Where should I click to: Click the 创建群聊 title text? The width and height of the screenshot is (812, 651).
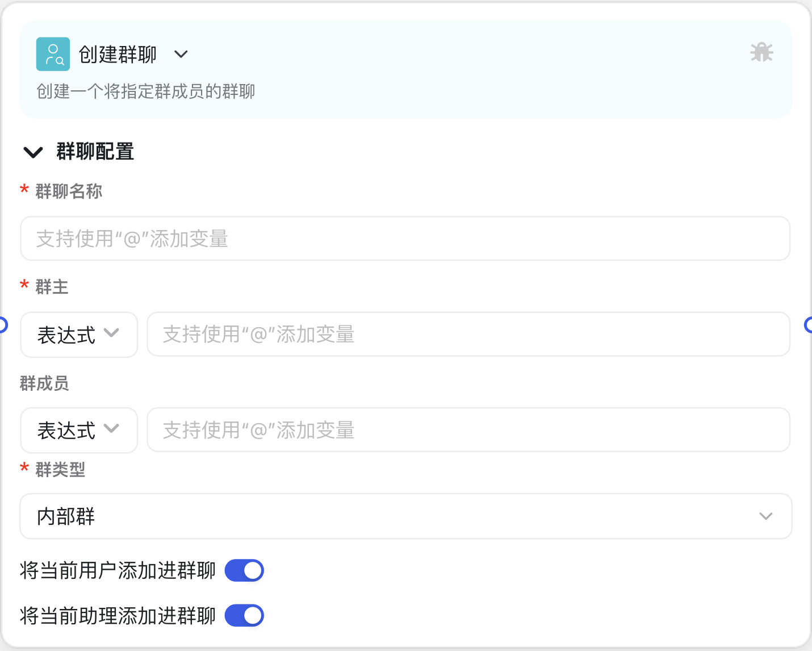(118, 55)
